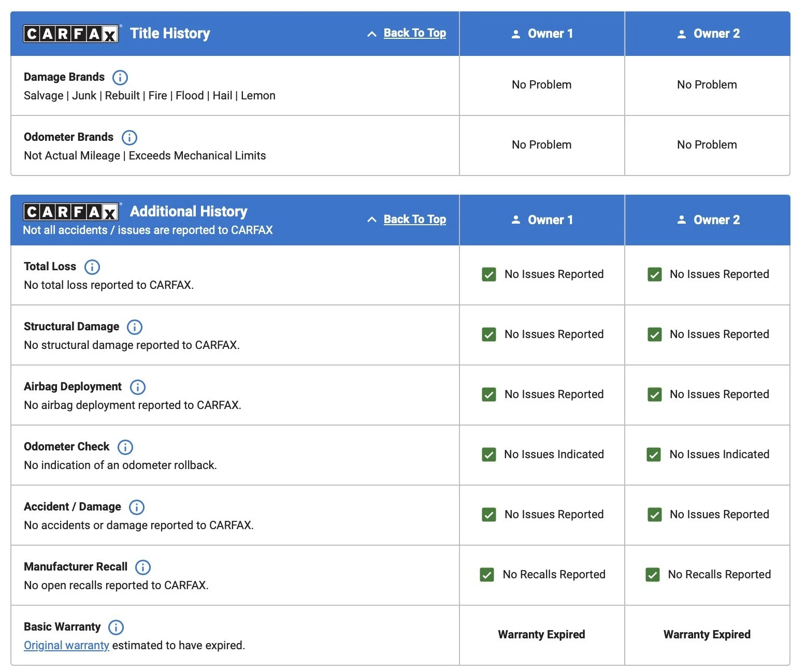Screen dimensions: 806x672
Task: Click CARFAX logo in Additional History header
Action: pos(71,212)
